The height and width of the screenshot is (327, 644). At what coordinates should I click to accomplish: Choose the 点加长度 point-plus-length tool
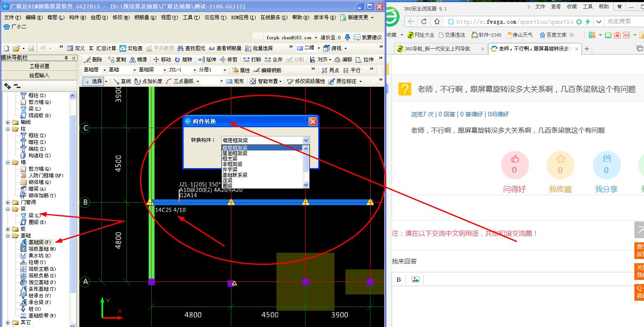[148, 81]
